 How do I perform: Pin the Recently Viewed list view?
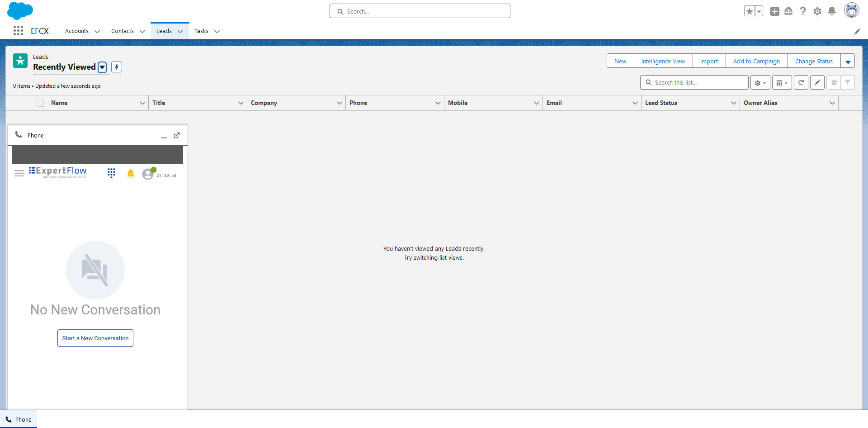117,67
